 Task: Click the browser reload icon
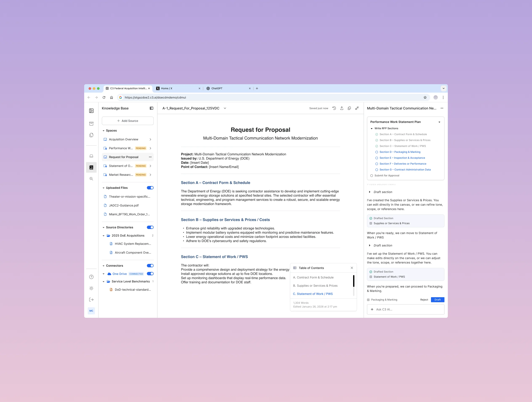(x=104, y=97)
